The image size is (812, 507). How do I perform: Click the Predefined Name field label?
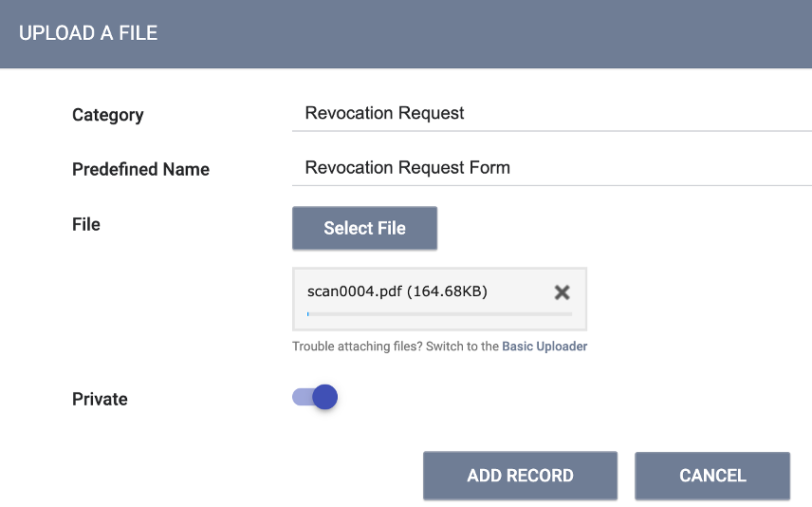(x=140, y=169)
